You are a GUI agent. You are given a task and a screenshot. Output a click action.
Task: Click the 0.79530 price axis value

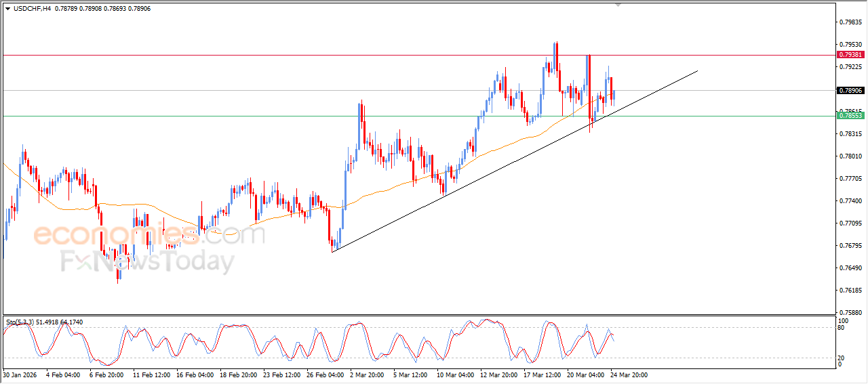(x=850, y=45)
